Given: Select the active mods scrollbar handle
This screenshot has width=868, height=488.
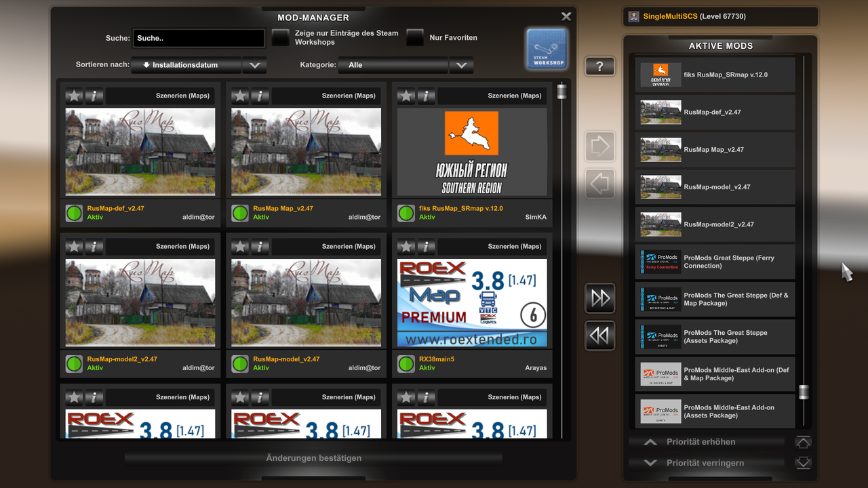Looking at the screenshot, I should click(x=804, y=392).
